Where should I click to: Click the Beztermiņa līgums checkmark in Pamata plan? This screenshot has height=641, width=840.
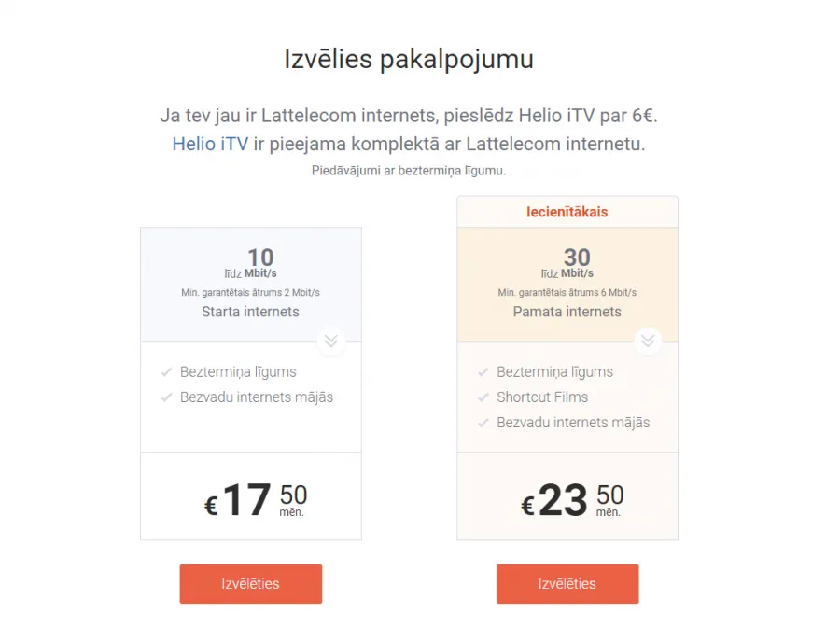pyautogui.click(x=483, y=372)
